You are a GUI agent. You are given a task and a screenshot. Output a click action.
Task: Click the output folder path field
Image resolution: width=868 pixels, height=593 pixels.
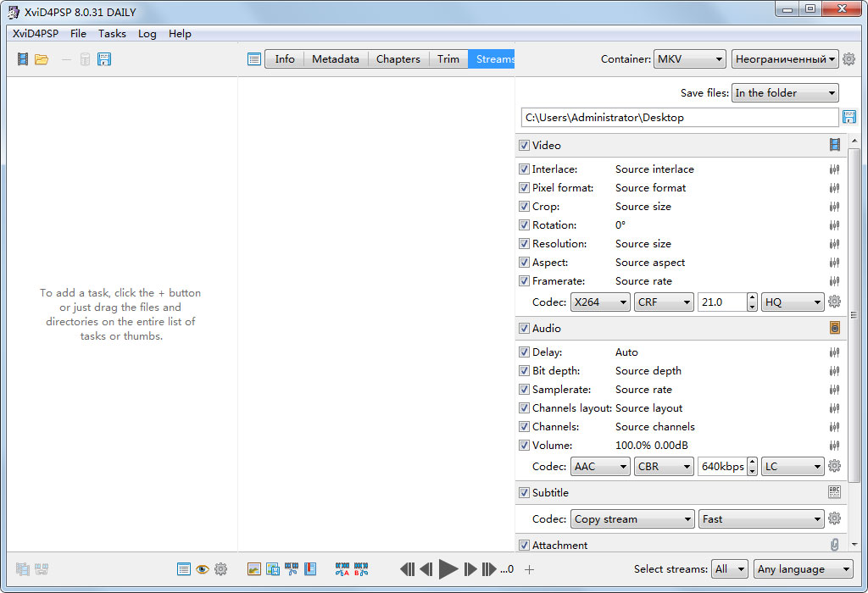pyautogui.click(x=679, y=118)
